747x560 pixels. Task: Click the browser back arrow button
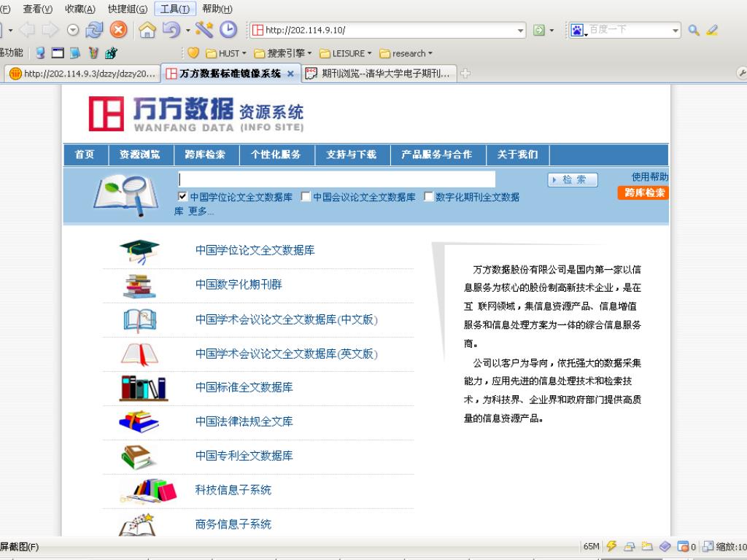click(x=27, y=30)
